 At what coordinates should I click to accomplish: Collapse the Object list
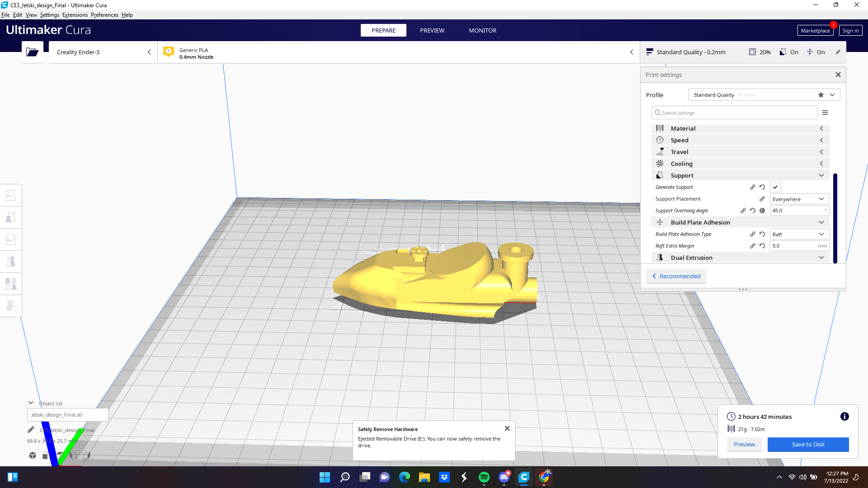tap(31, 403)
